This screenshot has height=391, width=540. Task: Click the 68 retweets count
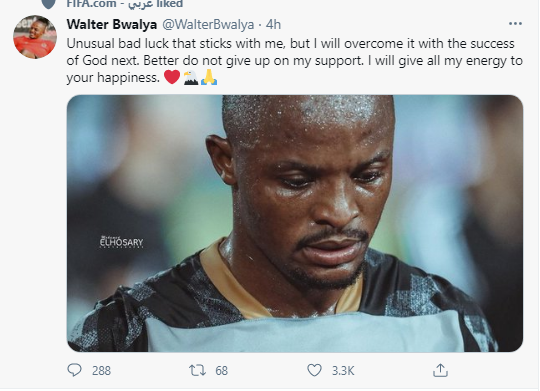click(221, 371)
